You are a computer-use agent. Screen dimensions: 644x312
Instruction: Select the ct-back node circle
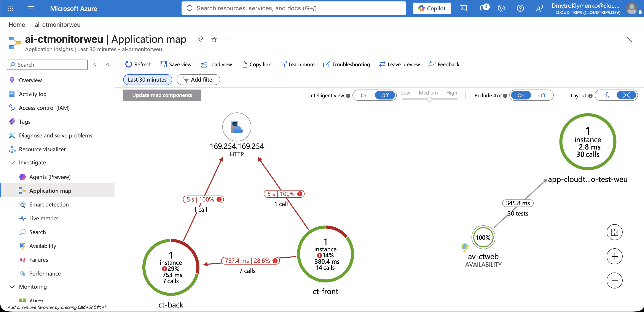[x=171, y=267]
